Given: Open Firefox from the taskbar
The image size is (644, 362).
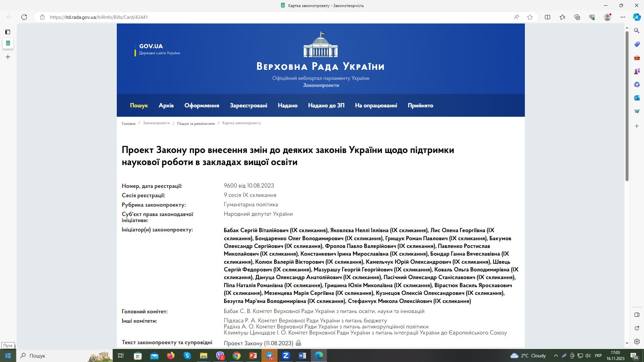Looking at the screenshot, I should coord(170,356).
